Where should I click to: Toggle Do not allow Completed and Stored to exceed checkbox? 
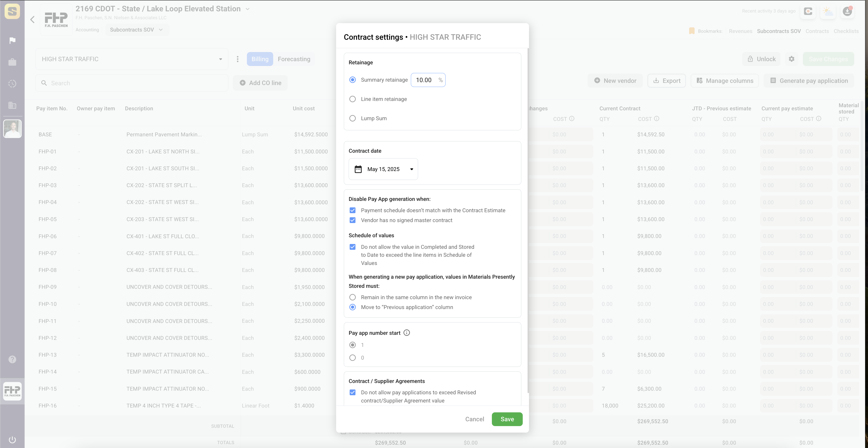353,247
